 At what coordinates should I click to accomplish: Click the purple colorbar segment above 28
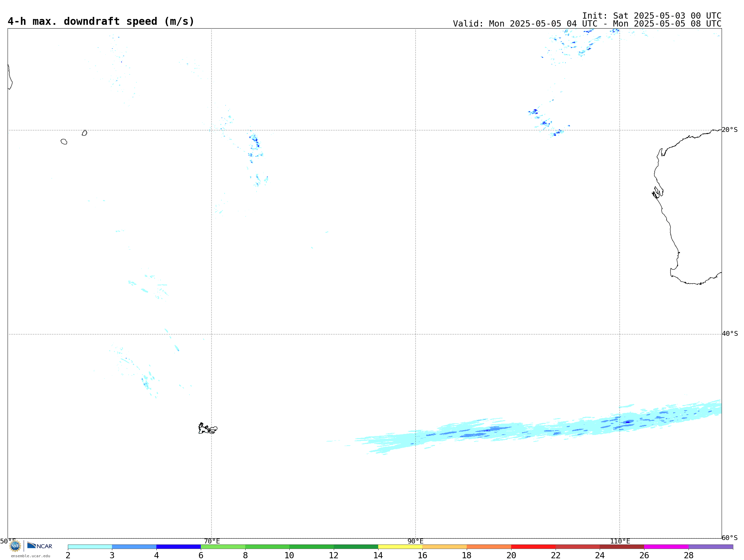(x=711, y=547)
